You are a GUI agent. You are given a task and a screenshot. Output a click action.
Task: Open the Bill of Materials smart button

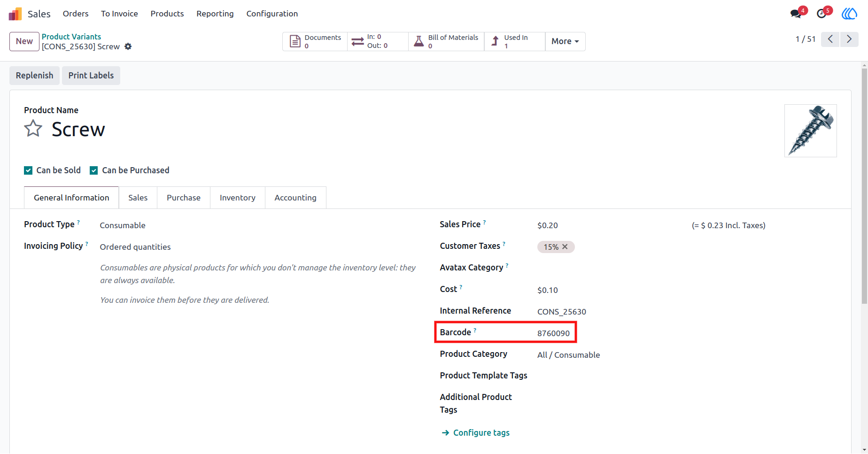(446, 41)
